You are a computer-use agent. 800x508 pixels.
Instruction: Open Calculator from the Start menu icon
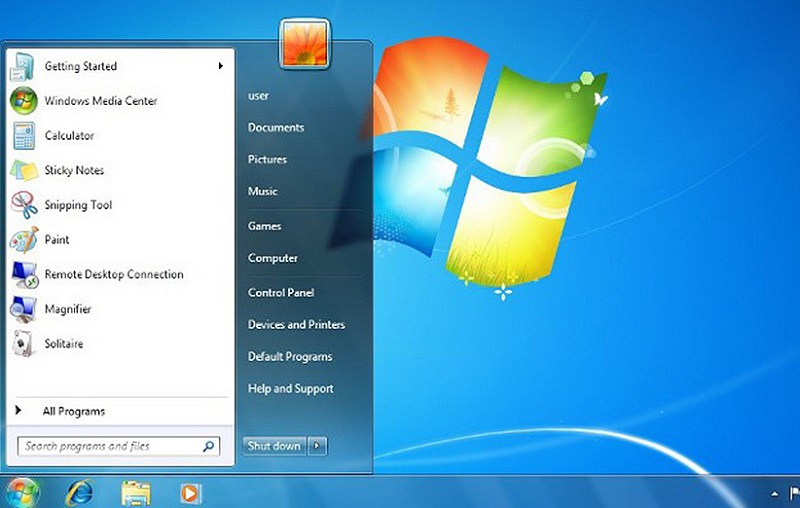(23, 136)
